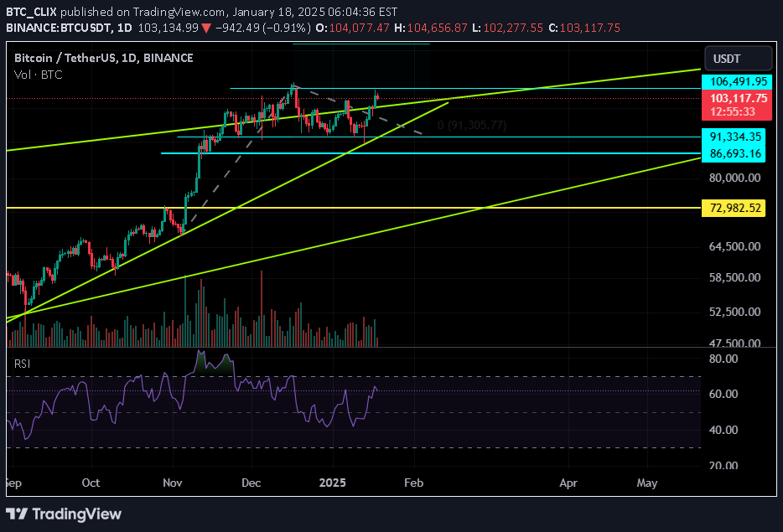Click the RSI 40.00 axis value
The image size is (783, 532).
[723, 430]
